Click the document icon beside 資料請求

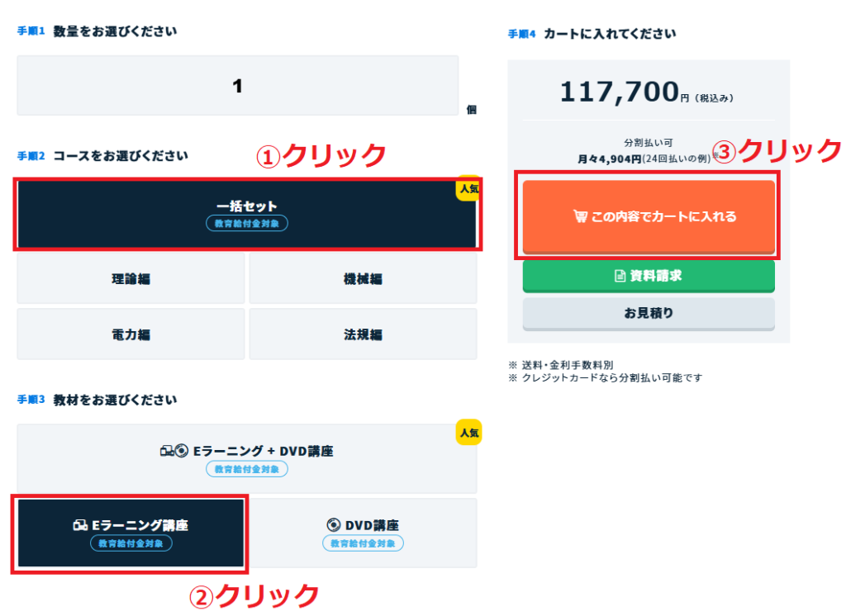pos(620,276)
